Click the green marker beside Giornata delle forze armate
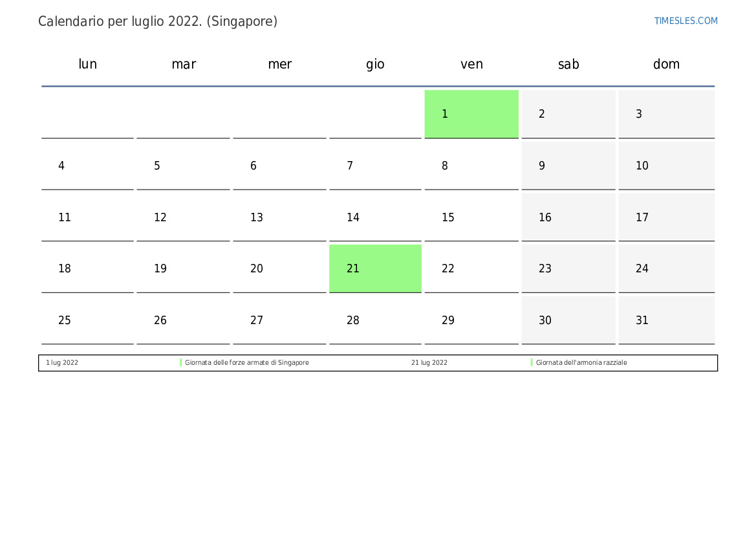756x535 pixels. pos(181,363)
